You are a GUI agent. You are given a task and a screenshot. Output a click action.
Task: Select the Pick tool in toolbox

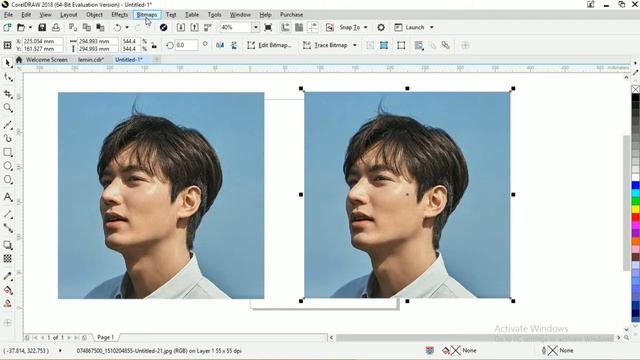[7, 63]
